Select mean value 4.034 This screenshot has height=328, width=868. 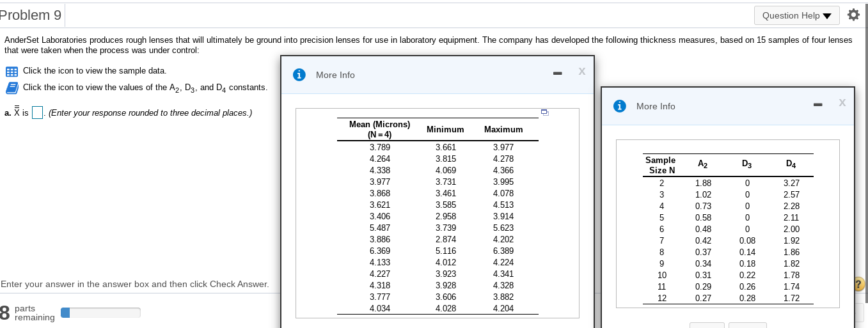(x=380, y=308)
